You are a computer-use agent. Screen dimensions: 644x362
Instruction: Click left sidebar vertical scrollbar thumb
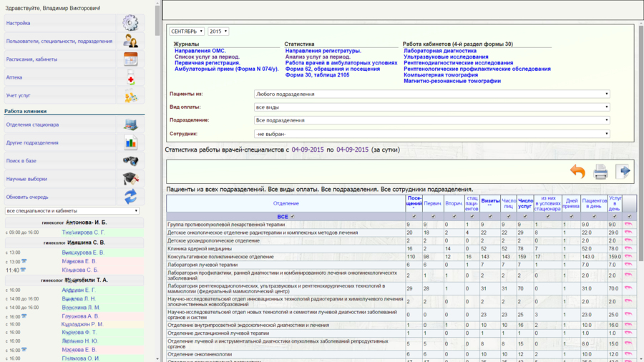(x=157, y=21)
